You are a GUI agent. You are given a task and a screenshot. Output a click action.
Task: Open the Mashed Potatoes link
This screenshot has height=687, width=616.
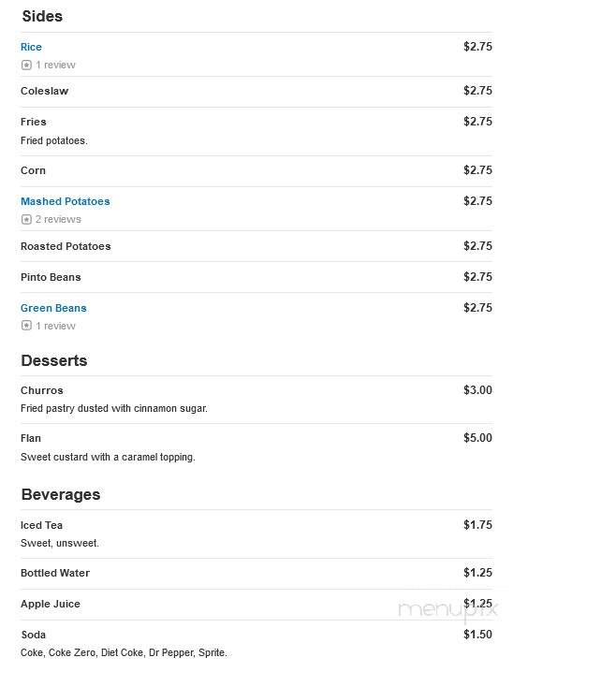(66, 201)
